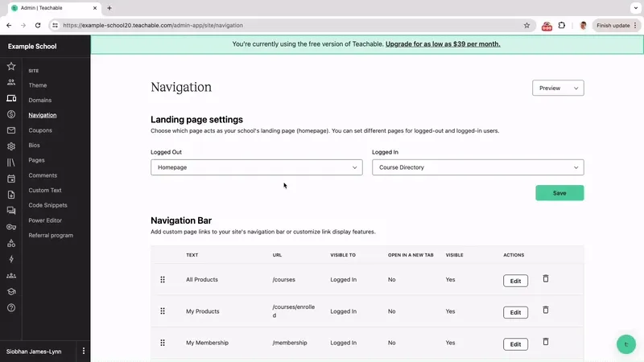Viewport: 644px width, 362px height.
Task: Open the star icon in sidebar
Action: [x=11, y=66]
